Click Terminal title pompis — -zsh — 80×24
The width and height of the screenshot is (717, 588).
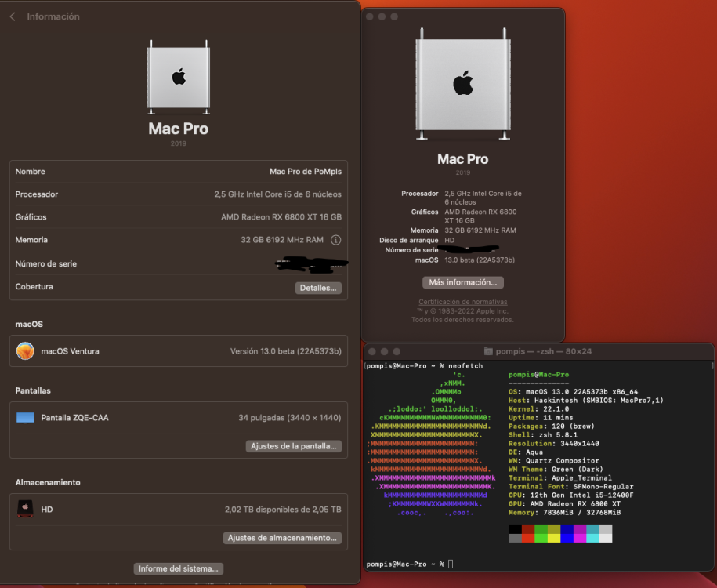tap(544, 351)
